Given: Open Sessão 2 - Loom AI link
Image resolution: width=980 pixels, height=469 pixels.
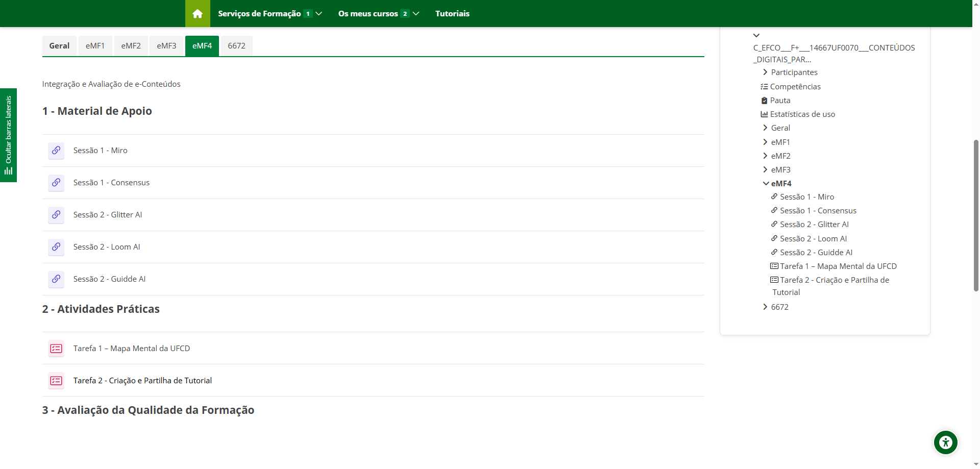Looking at the screenshot, I should (x=107, y=247).
